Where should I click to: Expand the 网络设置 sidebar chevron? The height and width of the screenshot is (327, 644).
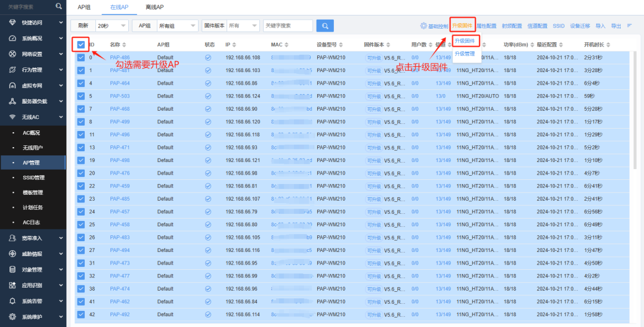tap(61, 54)
